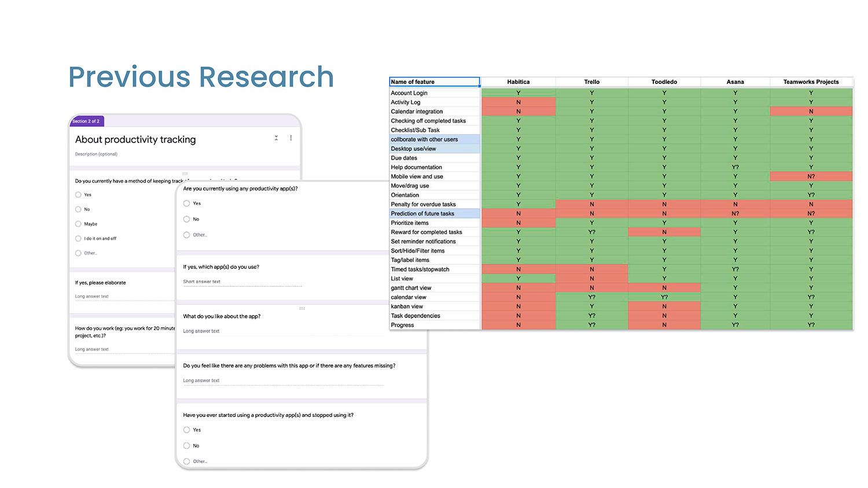Collapse the About productivity tracking section
868x488 pixels.
click(276, 138)
